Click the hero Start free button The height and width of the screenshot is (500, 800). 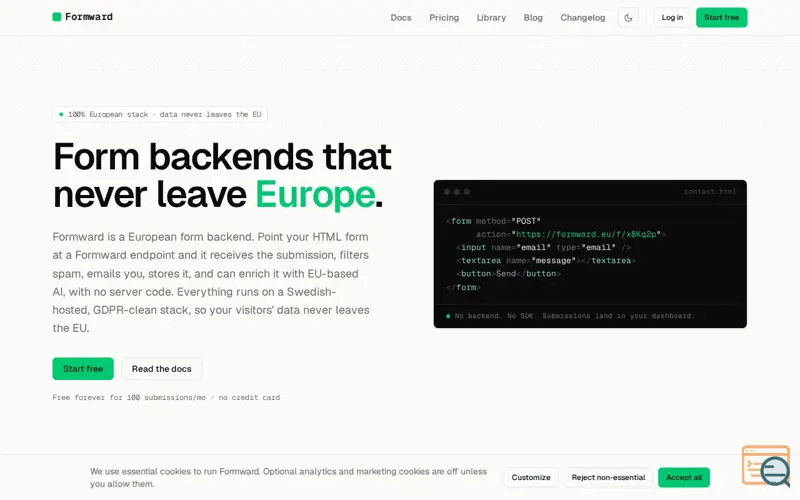pos(83,368)
